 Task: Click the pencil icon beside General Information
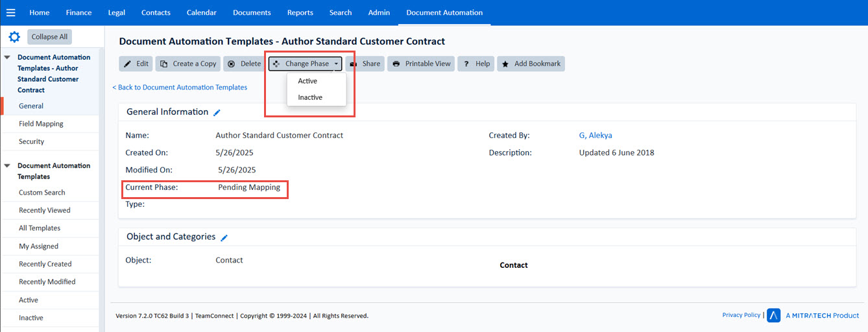click(x=217, y=112)
